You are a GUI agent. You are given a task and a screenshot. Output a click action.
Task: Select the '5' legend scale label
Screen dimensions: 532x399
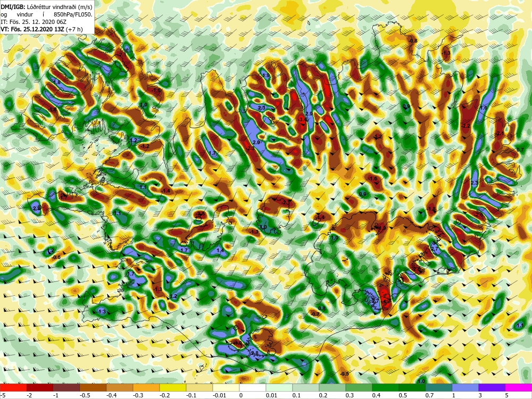[507, 395]
